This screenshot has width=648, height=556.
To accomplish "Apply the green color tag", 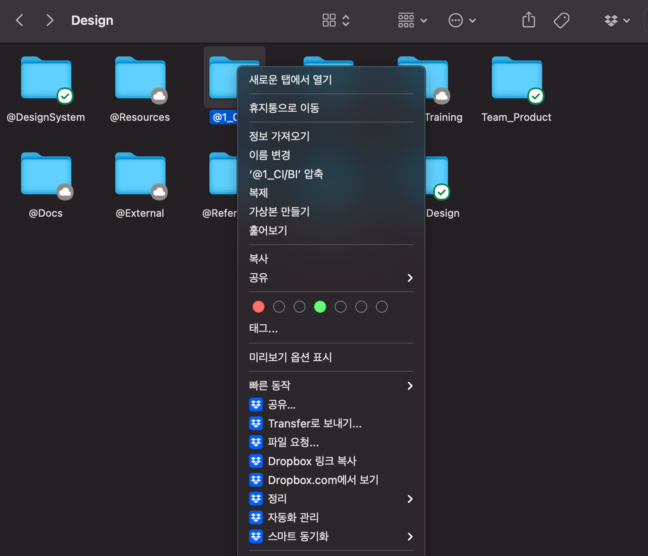I will [x=320, y=307].
